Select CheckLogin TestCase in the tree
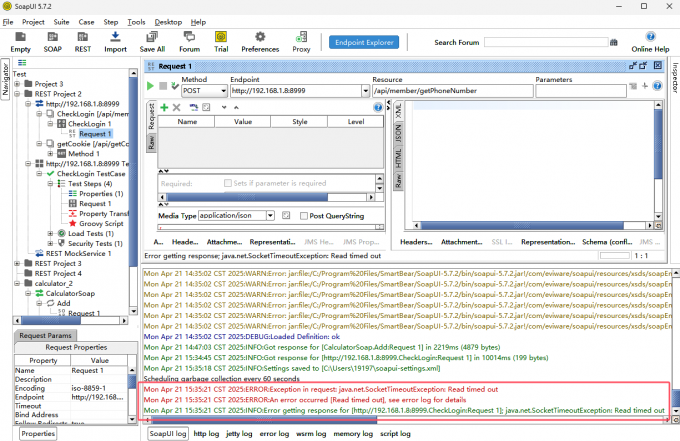Screen dimensions: 680x441 (91, 173)
